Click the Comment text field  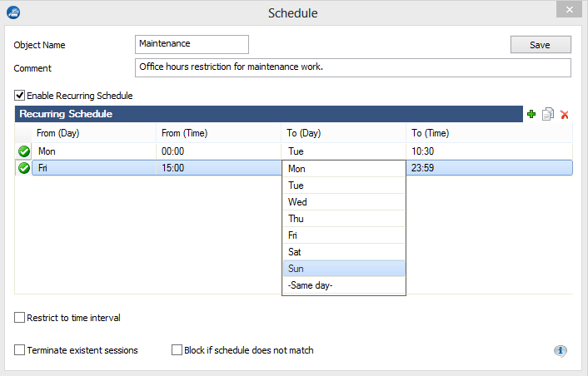(x=353, y=67)
